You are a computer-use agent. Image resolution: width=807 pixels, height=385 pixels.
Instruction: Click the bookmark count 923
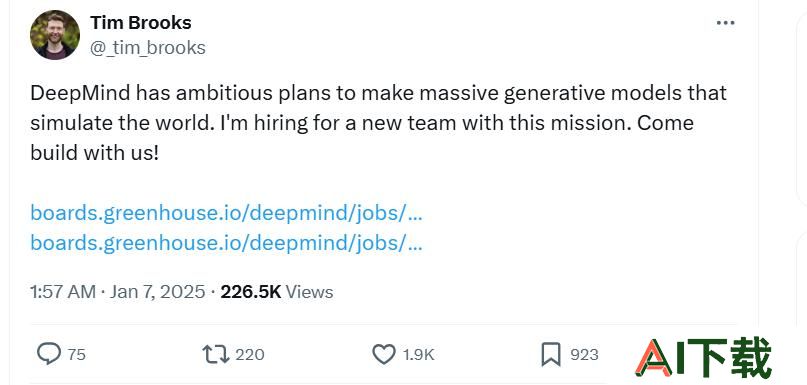pos(584,355)
